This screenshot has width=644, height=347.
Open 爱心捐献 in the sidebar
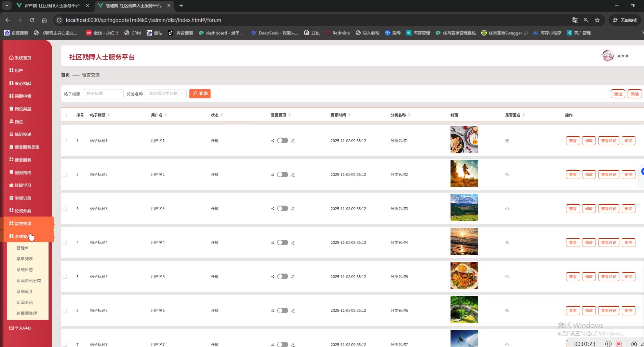click(20, 83)
